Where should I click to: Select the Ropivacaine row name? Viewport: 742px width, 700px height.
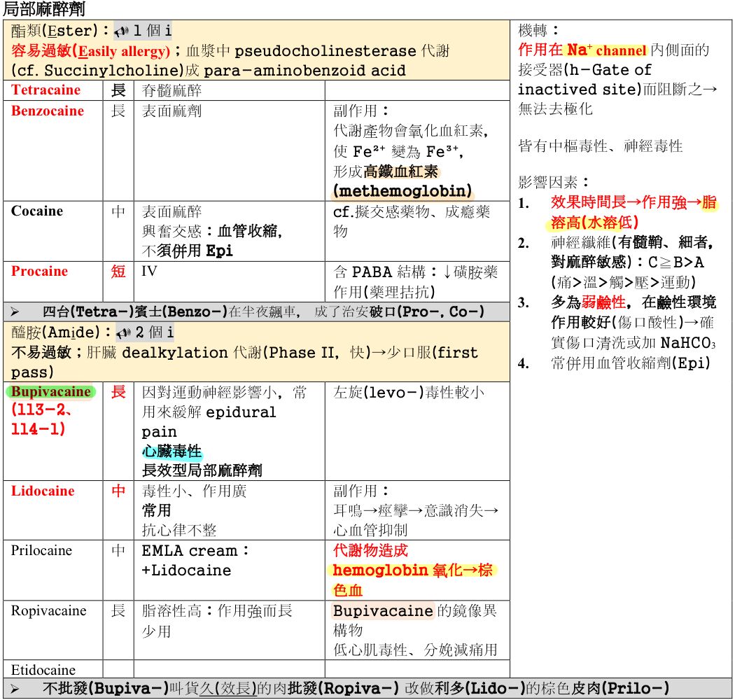point(48,611)
